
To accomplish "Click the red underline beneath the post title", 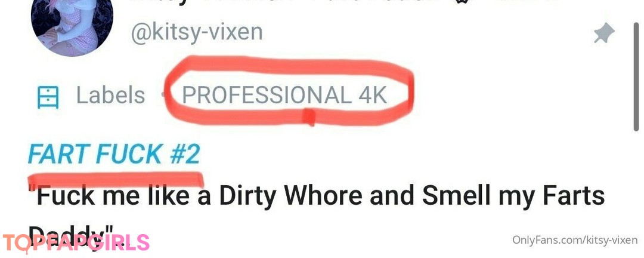I will click(x=116, y=179).
